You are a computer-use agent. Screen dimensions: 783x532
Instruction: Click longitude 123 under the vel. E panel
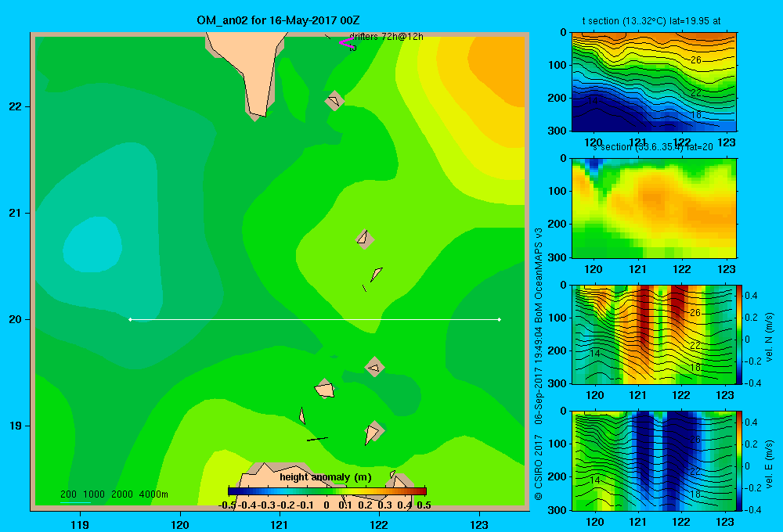coord(725,522)
